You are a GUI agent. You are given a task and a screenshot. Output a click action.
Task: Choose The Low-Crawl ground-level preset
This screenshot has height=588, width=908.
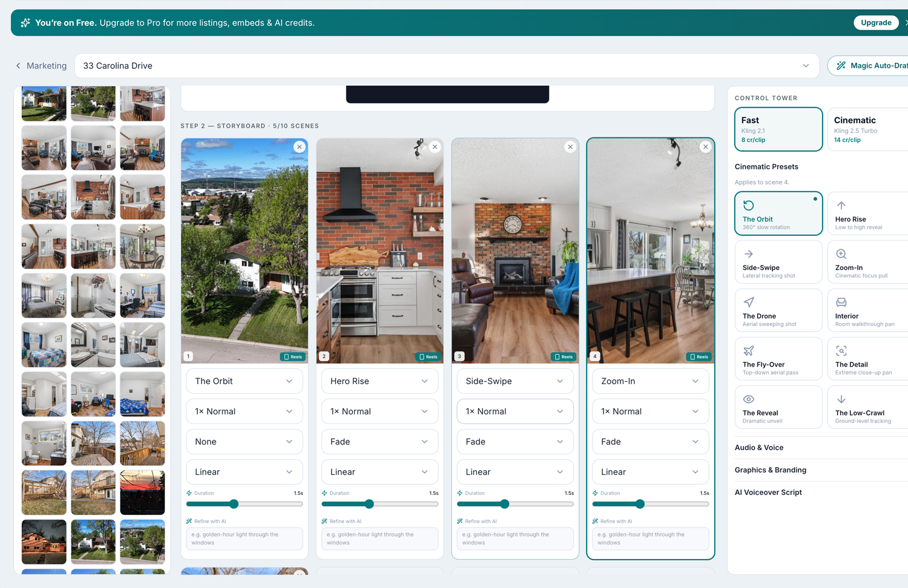coord(869,407)
